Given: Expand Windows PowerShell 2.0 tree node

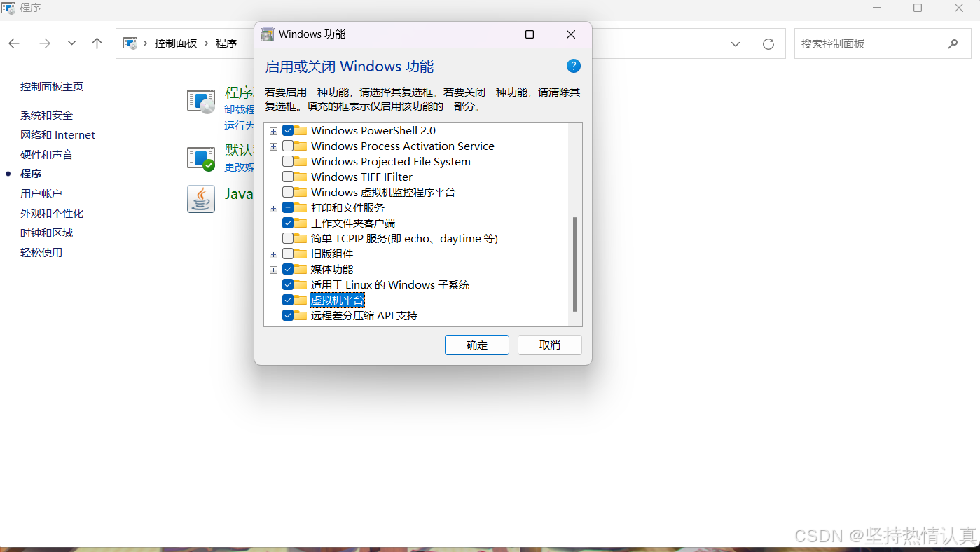Looking at the screenshot, I should coord(273,131).
